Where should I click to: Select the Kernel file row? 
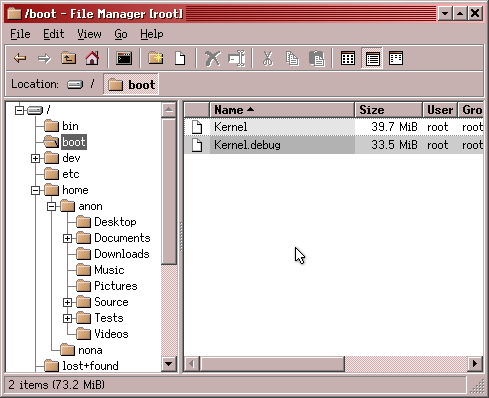pos(333,127)
